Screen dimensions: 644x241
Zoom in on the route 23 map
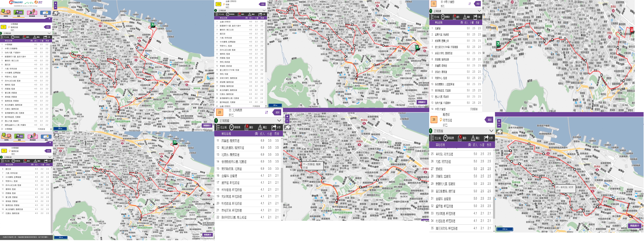pos(287,116)
